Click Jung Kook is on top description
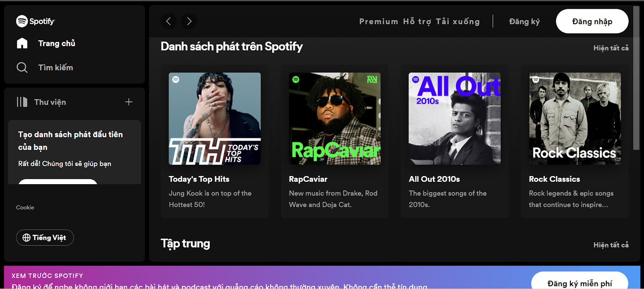This screenshot has height=289, width=644. click(x=210, y=199)
